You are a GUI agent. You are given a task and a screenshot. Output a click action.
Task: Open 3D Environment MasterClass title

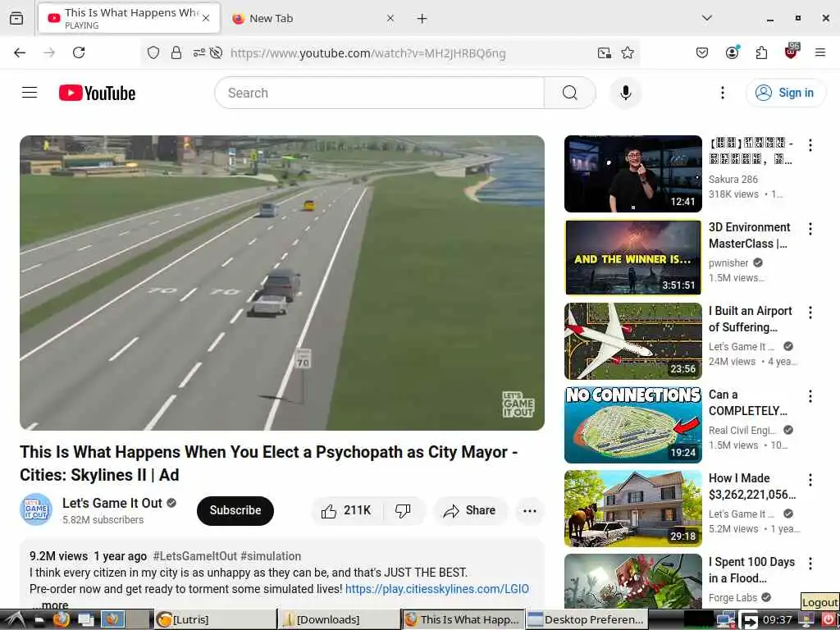pos(749,235)
